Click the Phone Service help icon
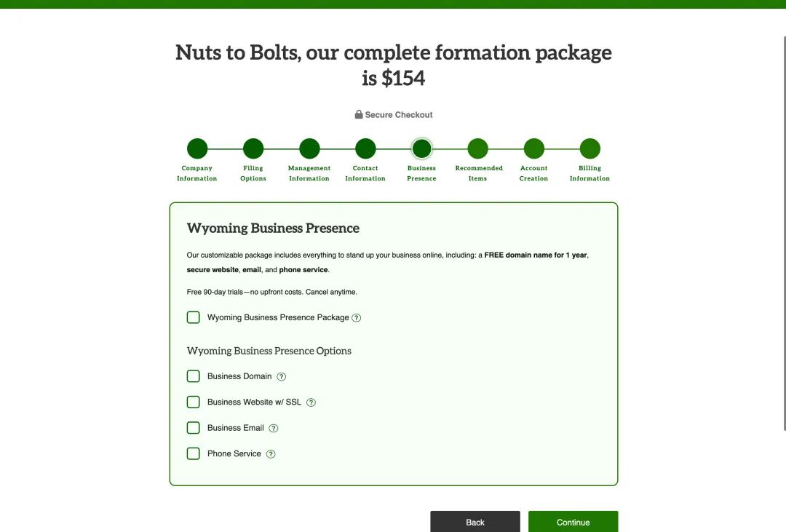Viewport: 786px width, 532px height. [271, 454]
